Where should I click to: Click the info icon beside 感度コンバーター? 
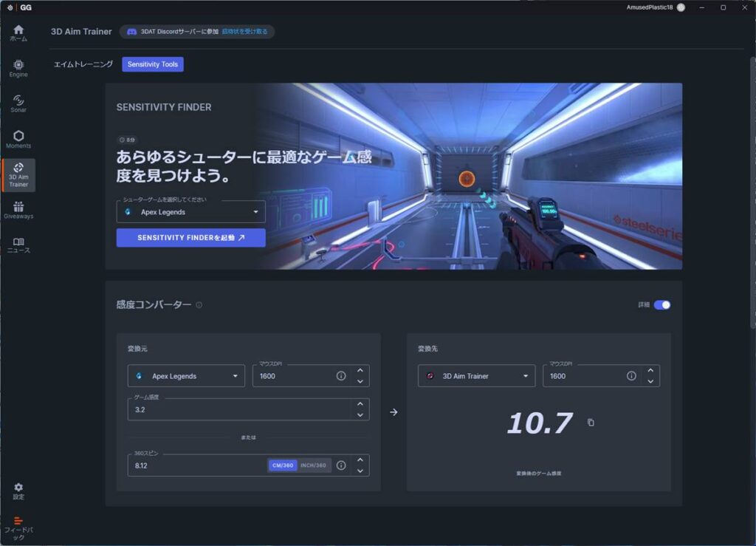point(199,305)
